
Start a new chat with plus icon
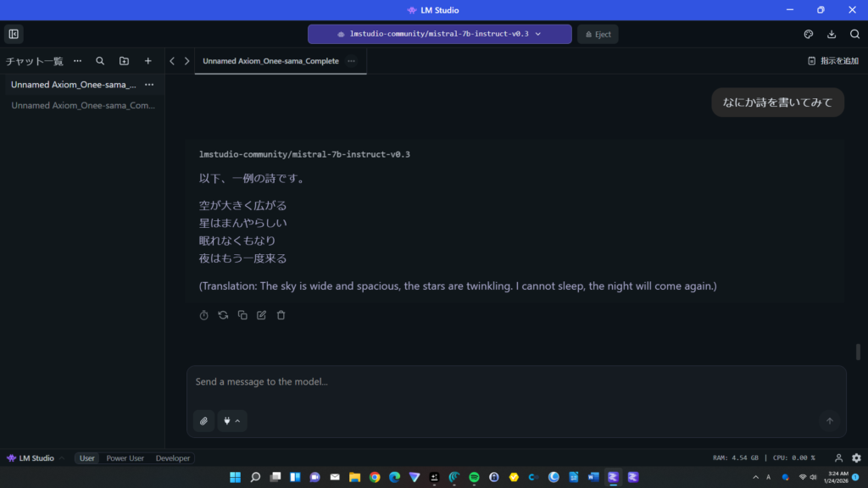pos(148,61)
